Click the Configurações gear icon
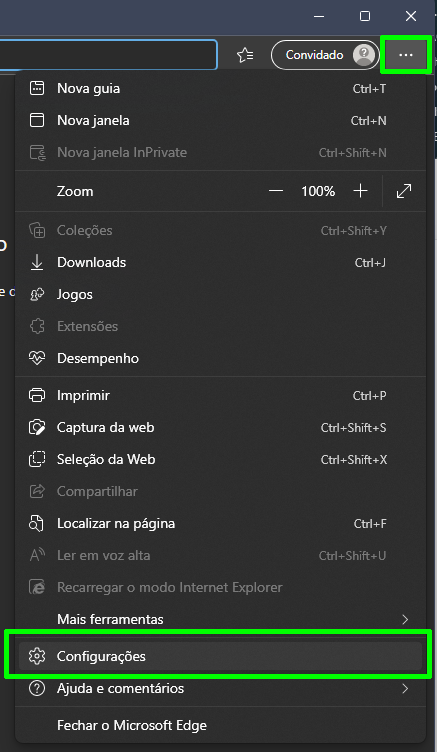This screenshot has height=752, width=437. pyautogui.click(x=37, y=656)
